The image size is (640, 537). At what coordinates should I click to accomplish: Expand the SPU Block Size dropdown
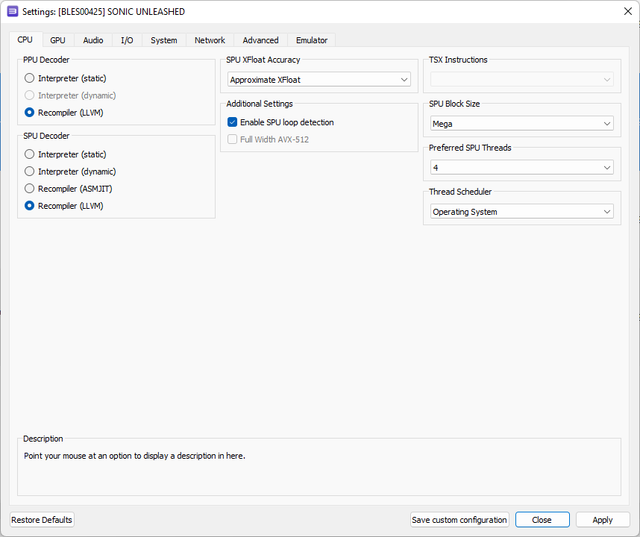pyautogui.click(x=522, y=124)
